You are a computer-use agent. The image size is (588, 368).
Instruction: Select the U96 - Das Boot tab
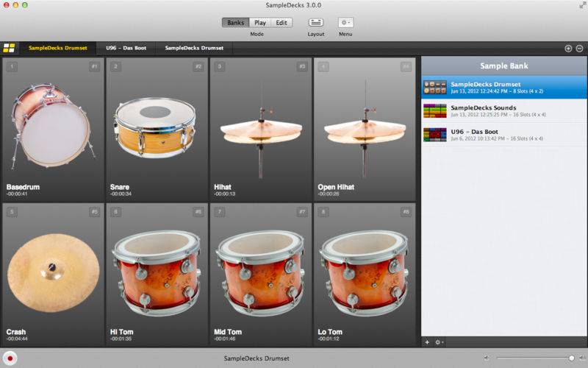tap(126, 48)
